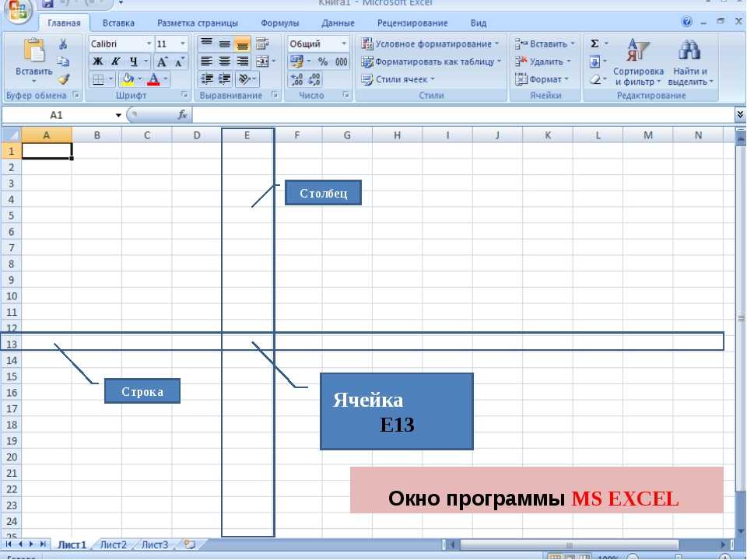Open the font size 11 dropdown

pyautogui.click(x=182, y=44)
